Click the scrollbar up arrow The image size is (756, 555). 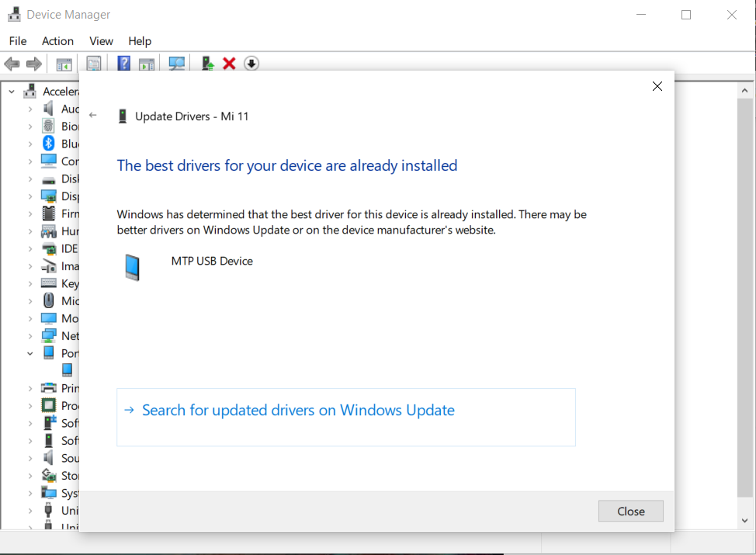pos(745,91)
